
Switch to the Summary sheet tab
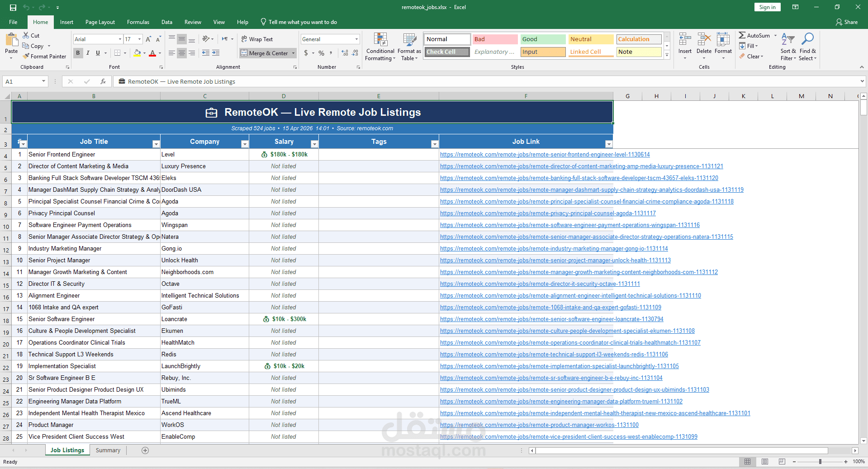(x=108, y=450)
